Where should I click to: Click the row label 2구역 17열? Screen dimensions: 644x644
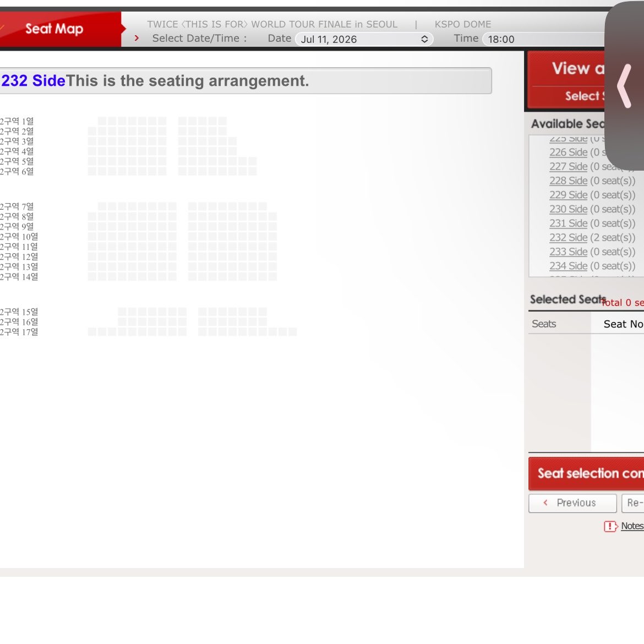tap(19, 332)
